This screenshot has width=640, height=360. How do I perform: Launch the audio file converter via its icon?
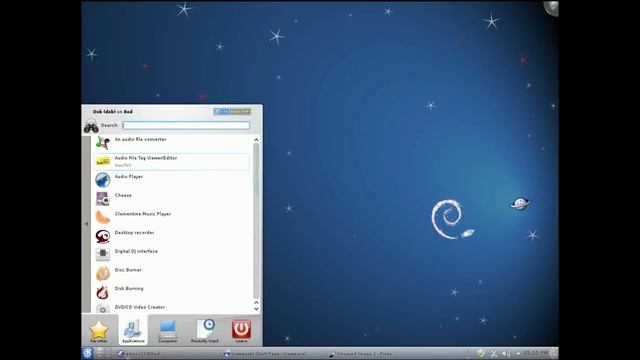[102, 143]
